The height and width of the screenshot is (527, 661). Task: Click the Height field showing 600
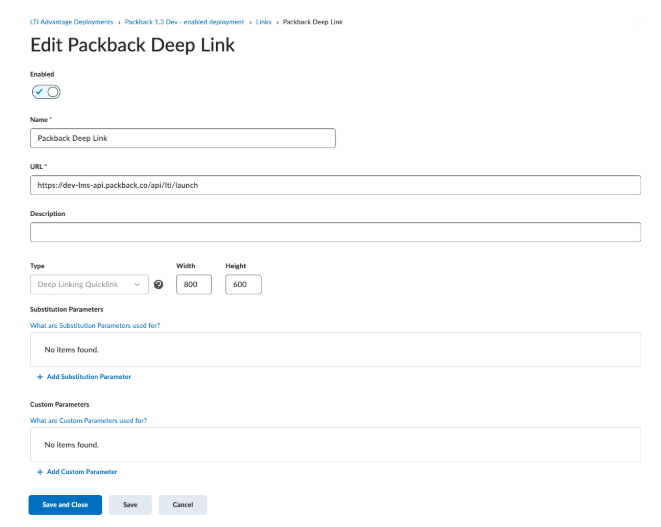click(x=243, y=285)
